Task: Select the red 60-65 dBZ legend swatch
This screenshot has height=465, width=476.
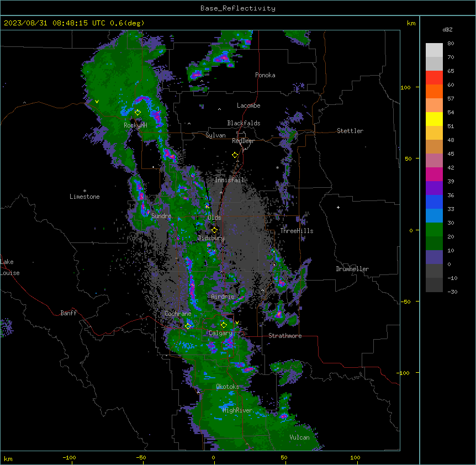Action: coord(434,77)
